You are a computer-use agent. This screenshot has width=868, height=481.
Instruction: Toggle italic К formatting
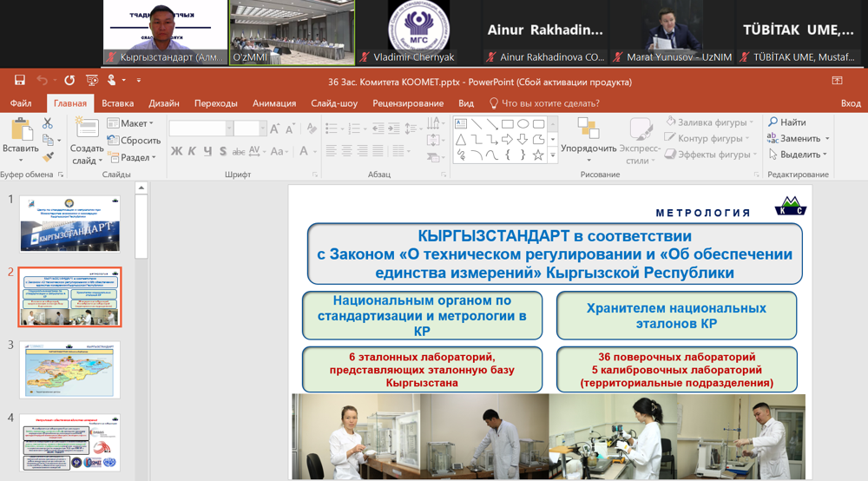(192, 151)
